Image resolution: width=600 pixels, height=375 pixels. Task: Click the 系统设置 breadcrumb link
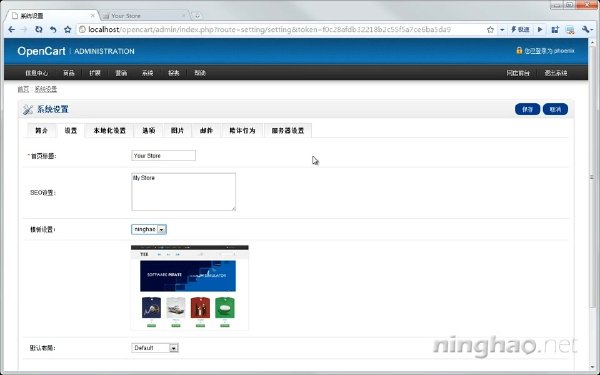click(46, 89)
